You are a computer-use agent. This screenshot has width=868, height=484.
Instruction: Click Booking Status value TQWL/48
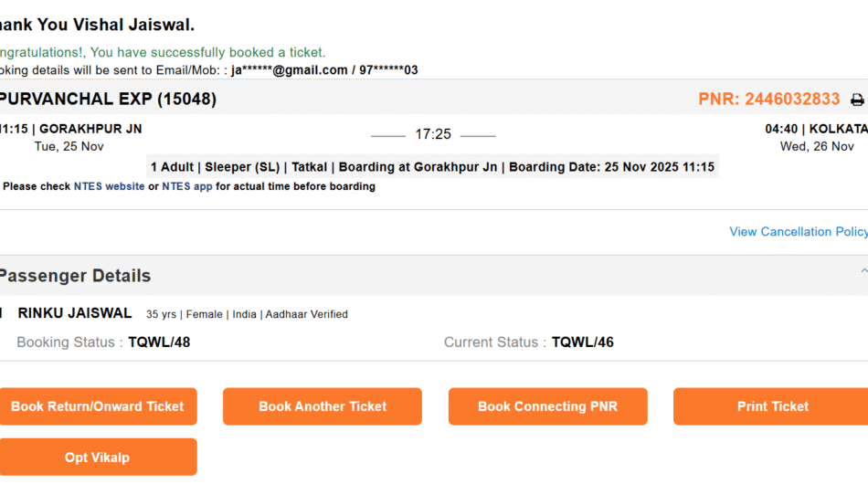(x=159, y=342)
